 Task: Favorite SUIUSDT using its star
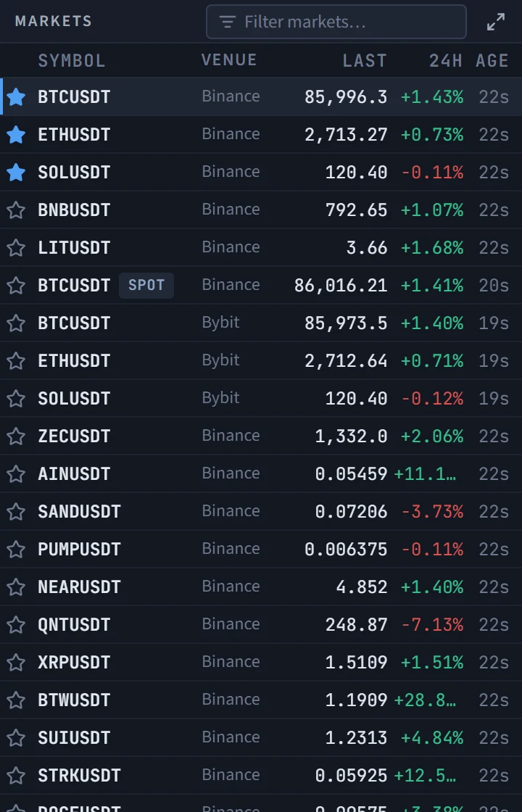16,737
